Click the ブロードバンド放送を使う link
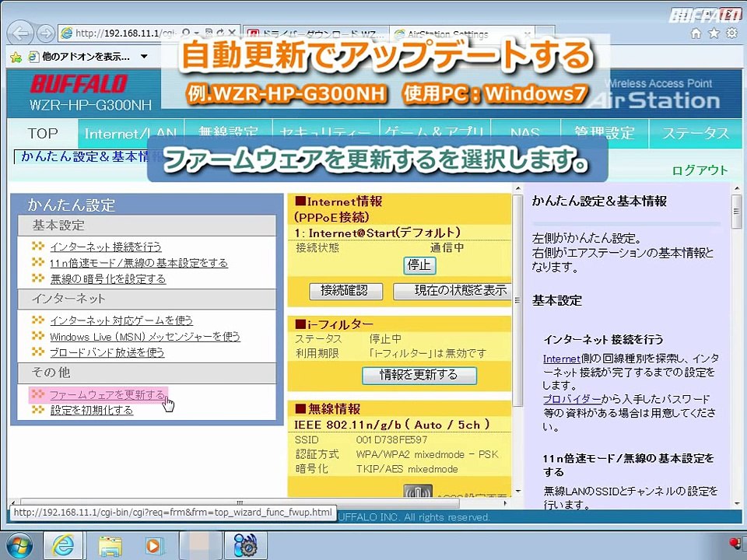 107,352
